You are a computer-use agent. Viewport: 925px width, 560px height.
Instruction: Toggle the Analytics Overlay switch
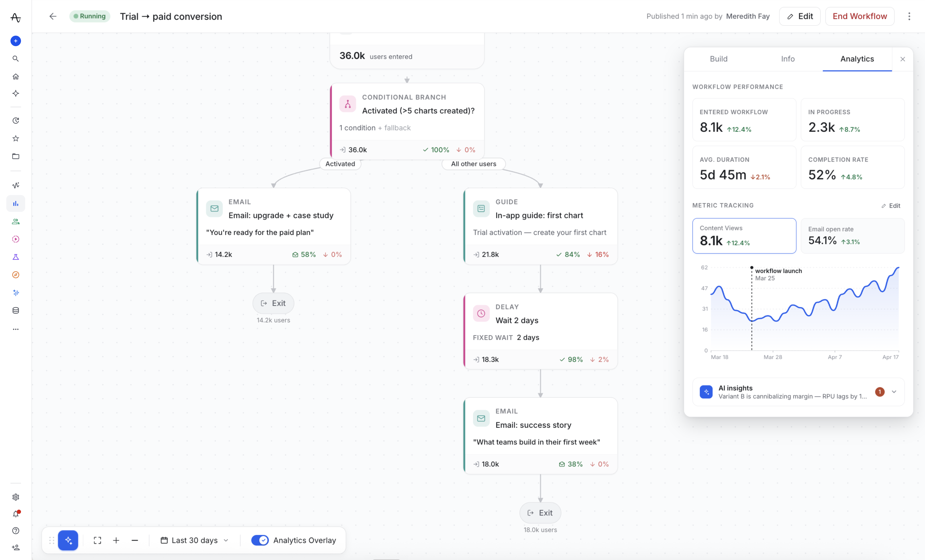[x=260, y=540]
